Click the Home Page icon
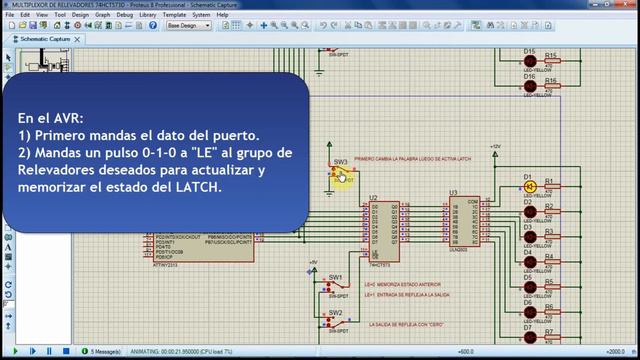This screenshot has height=360, width=640. [x=57, y=25]
